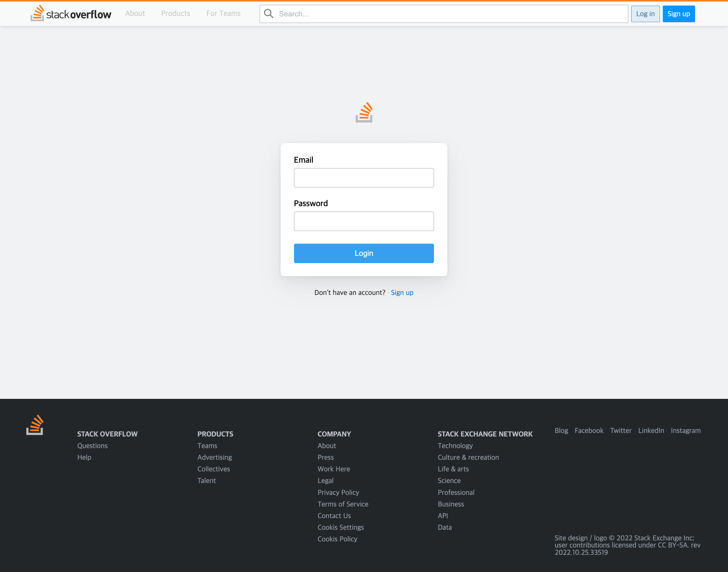Submit with the blue Login button
The width and height of the screenshot is (728, 572).
[x=364, y=253]
